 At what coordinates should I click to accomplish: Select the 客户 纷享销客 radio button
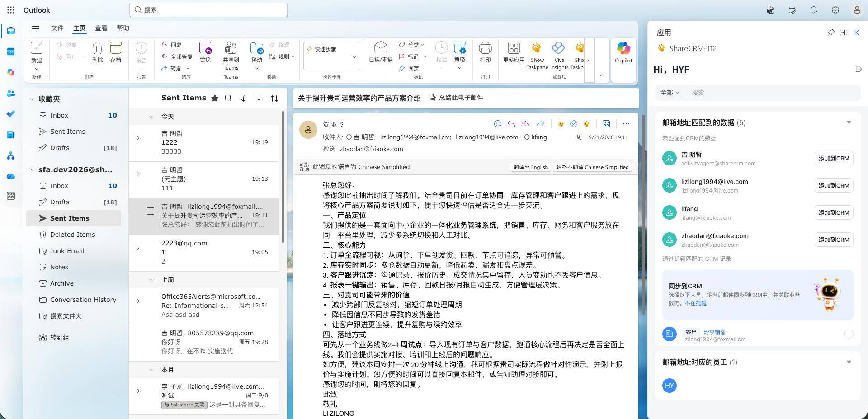point(849,334)
